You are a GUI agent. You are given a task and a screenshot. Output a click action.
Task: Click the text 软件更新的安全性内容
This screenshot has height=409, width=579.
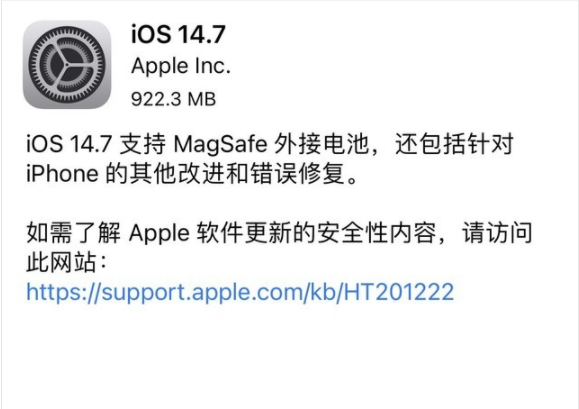tap(316, 233)
